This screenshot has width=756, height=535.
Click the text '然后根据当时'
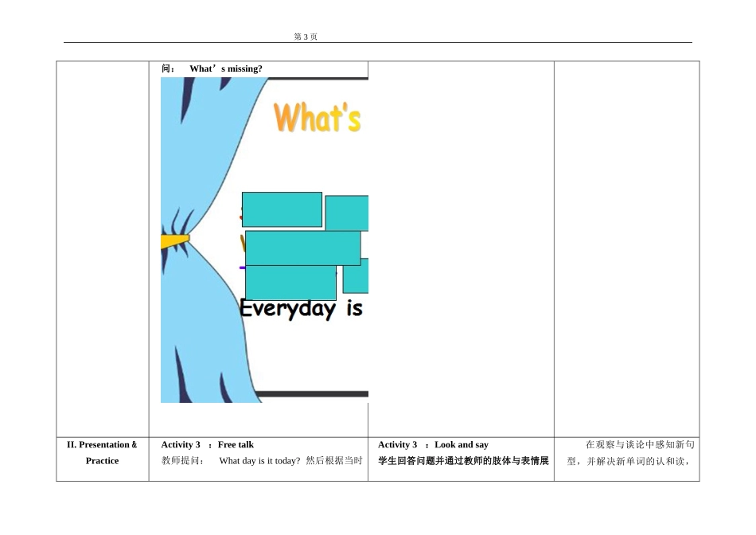pos(334,461)
